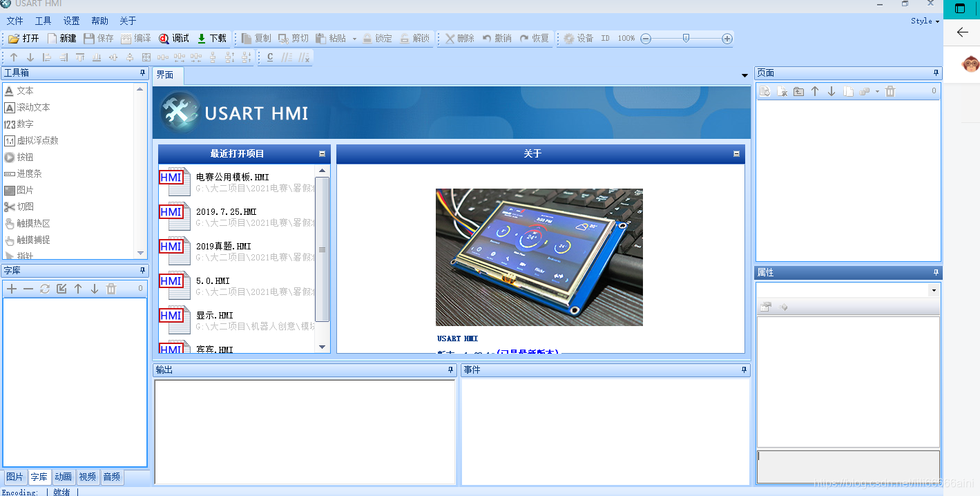Select the 触摸捕捉 touch capture tool

(x=27, y=240)
